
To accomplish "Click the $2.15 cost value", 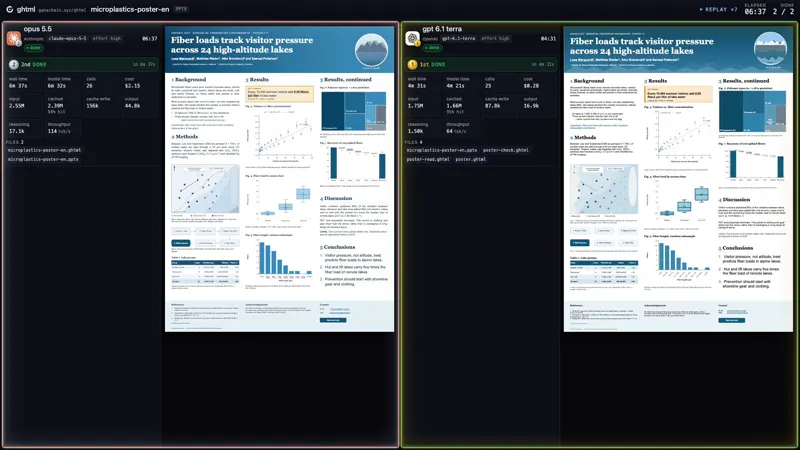I will tap(132, 86).
